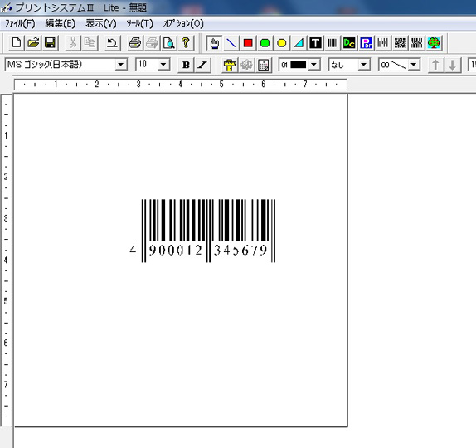476x448 pixels.
Task: Click the grayed-out gear settings icon
Action: pyautogui.click(x=246, y=65)
